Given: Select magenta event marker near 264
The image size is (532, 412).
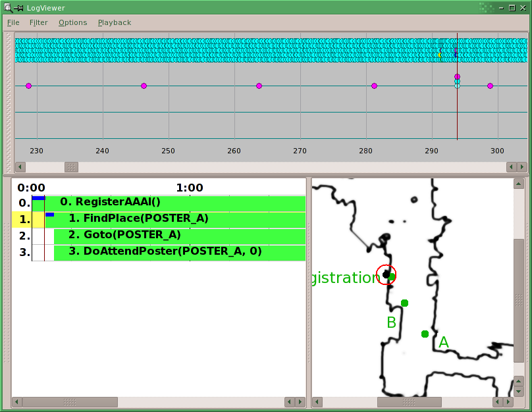Looking at the screenshot, I should point(259,86).
